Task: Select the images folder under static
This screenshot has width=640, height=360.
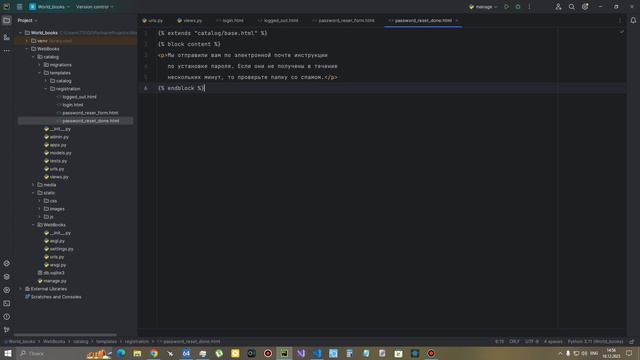Action: [x=57, y=209]
